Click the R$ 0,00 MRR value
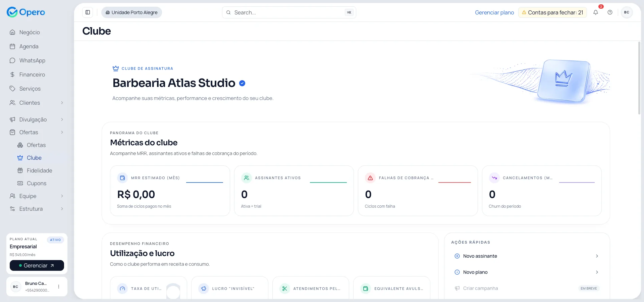Image resolution: width=644 pixels, height=302 pixels. click(136, 195)
